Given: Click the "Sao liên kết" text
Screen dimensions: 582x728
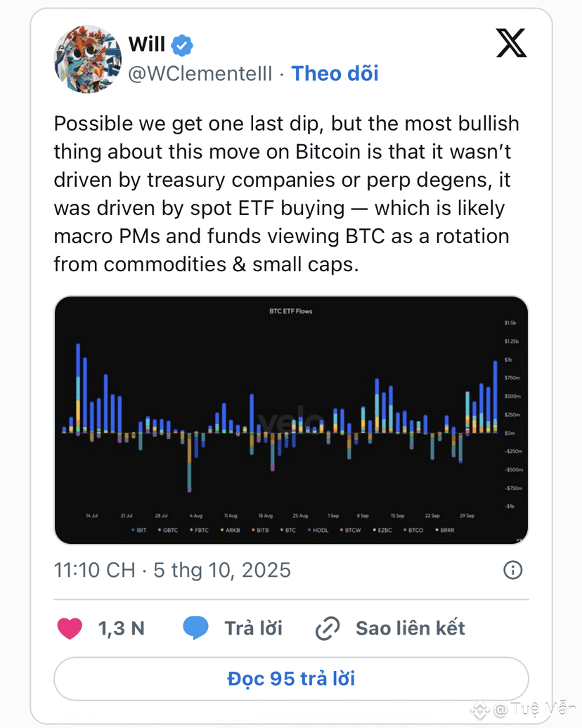Looking at the screenshot, I should tap(410, 628).
